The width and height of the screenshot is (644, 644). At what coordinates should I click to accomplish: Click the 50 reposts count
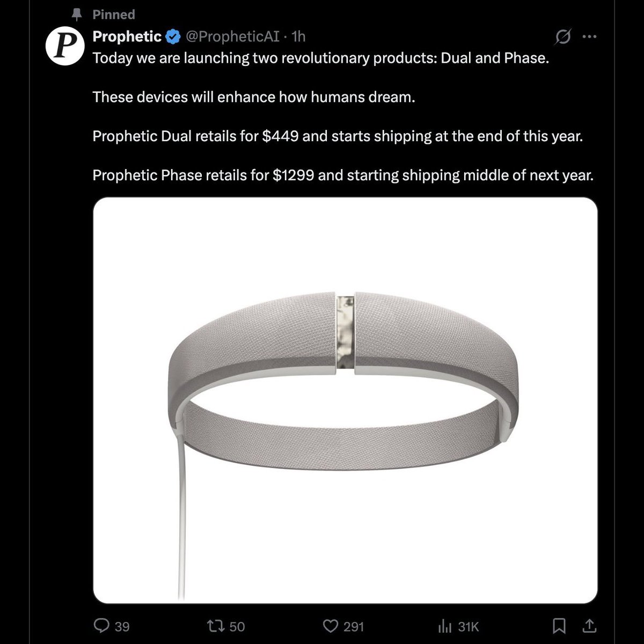click(237, 626)
